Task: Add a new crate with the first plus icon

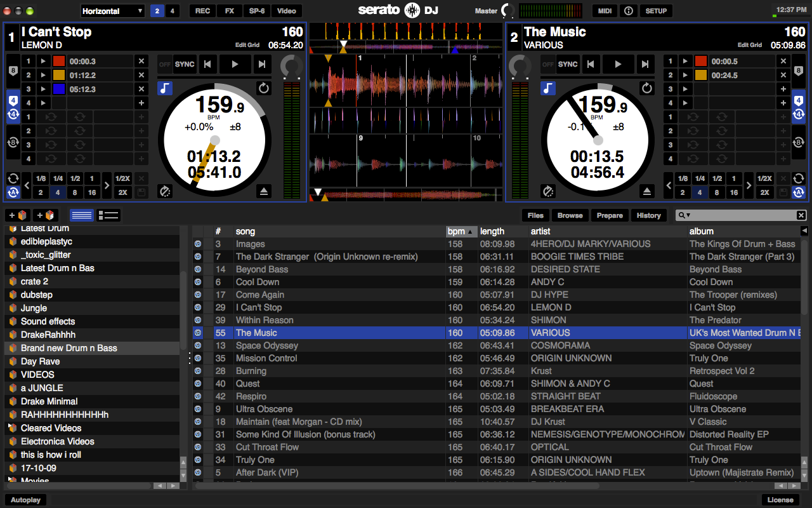Action: click(16, 215)
